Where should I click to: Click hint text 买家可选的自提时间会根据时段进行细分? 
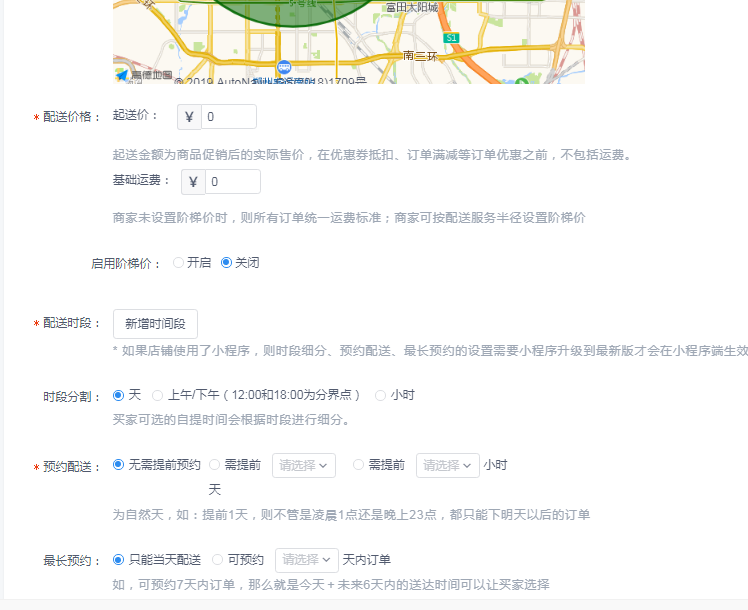(231, 420)
